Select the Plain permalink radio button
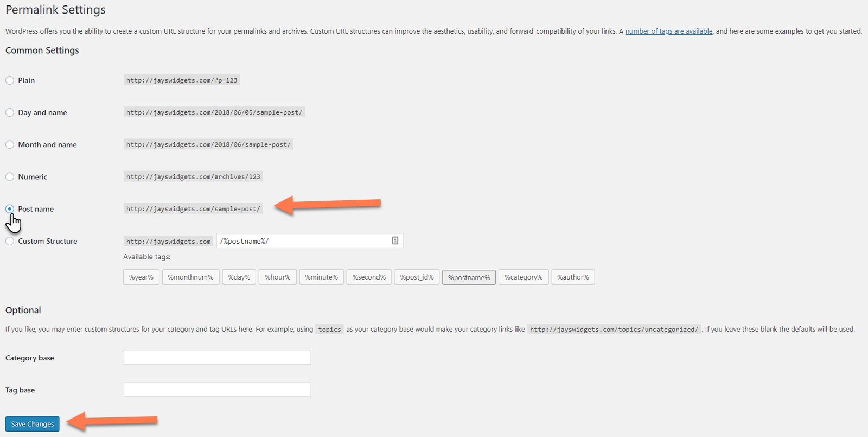The image size is (868, 437). pyautogui.click(x=10, y=80)
